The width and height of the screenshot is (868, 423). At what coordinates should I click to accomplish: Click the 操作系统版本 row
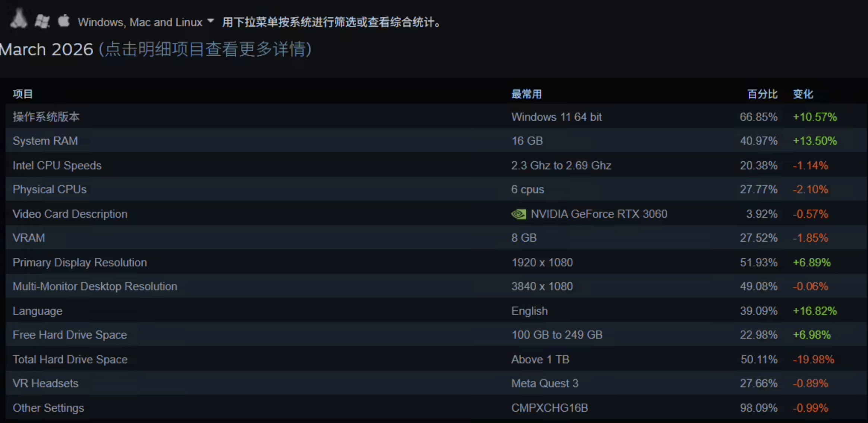46,117
